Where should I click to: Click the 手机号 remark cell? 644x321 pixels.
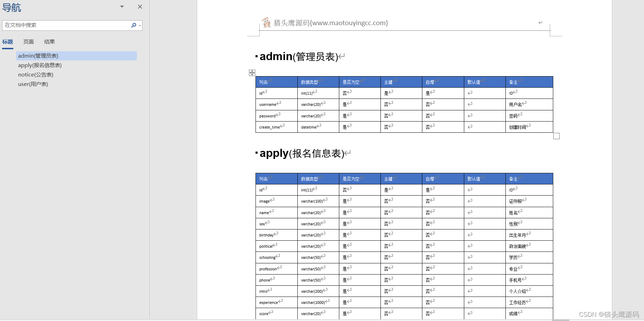[529, 280]
